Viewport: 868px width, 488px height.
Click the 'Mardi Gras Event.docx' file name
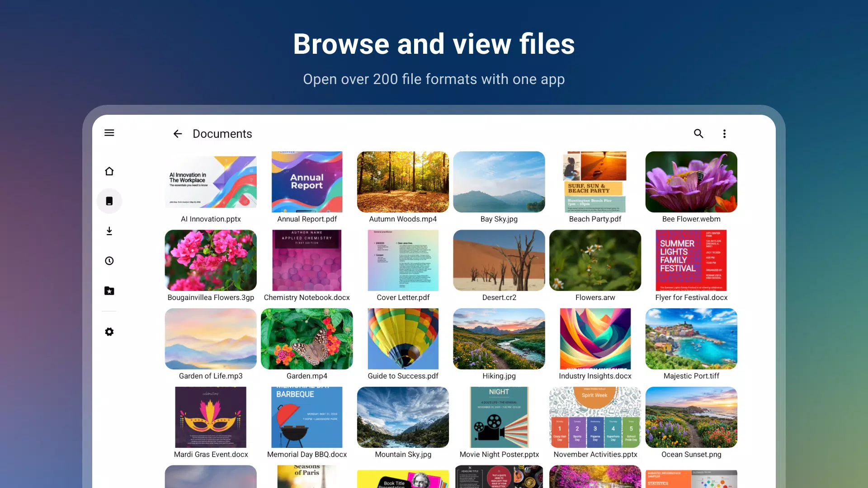pos(211,455)
